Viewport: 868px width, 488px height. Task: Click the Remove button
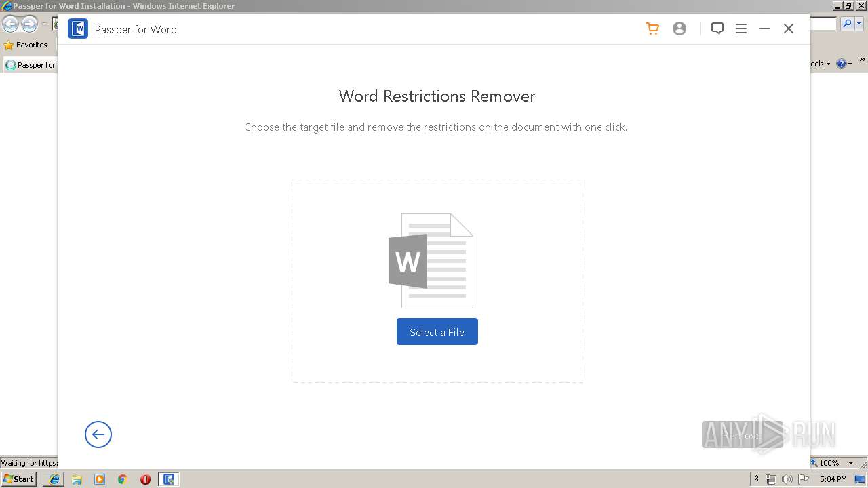tap(742, 435)
